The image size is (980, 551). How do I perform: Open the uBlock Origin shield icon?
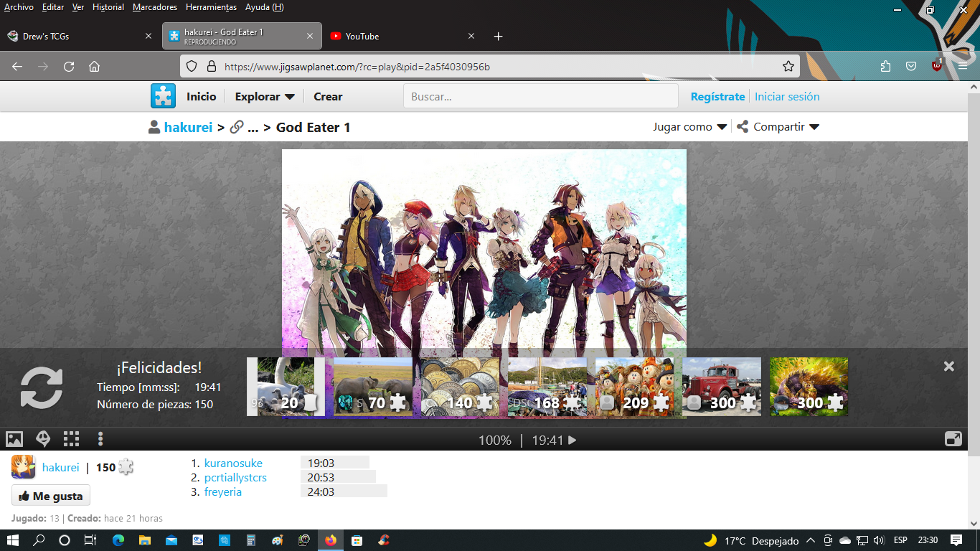click(x=937, y=65)
